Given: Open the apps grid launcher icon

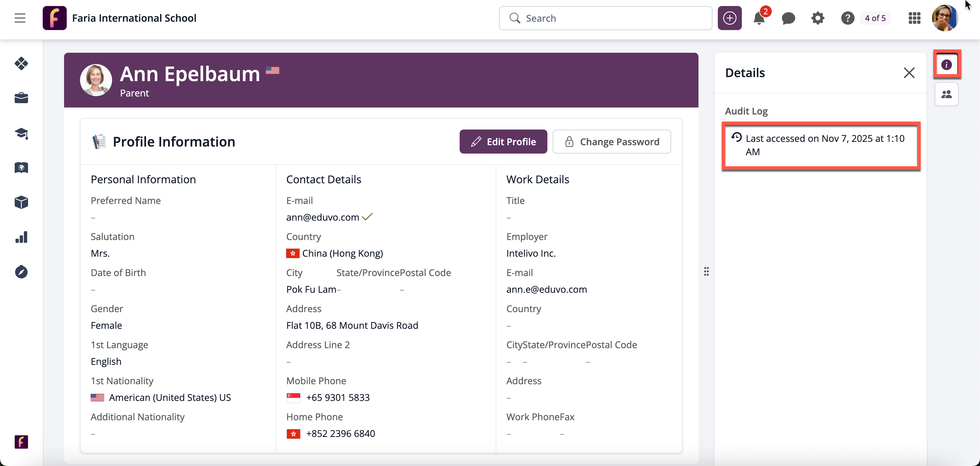Looking at the screenshot, I should coord(914,18).
